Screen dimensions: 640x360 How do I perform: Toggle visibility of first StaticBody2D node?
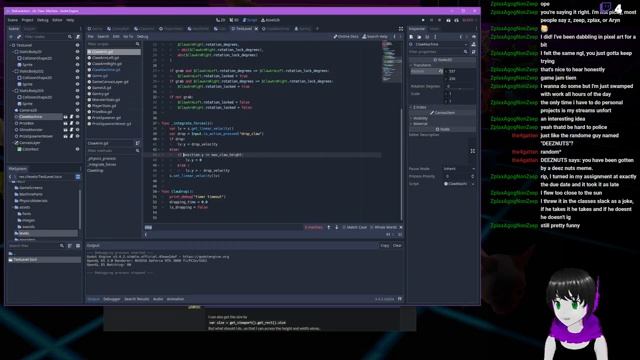pyautogui.click(x=78, y=52)
